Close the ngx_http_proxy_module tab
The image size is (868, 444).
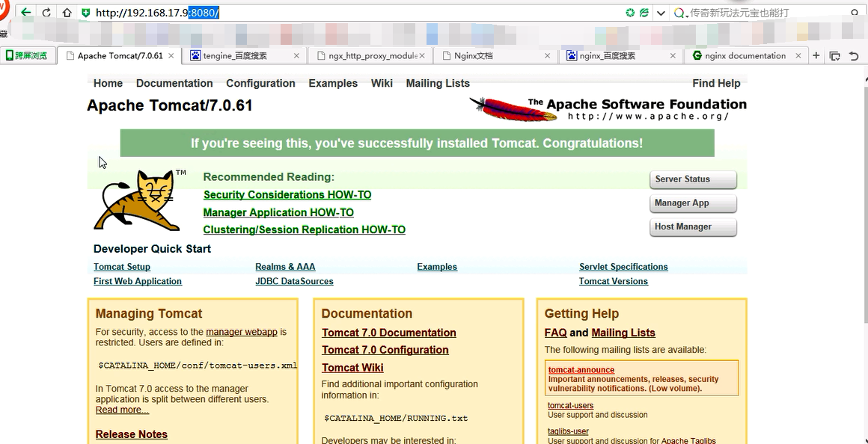coord(422,55)
